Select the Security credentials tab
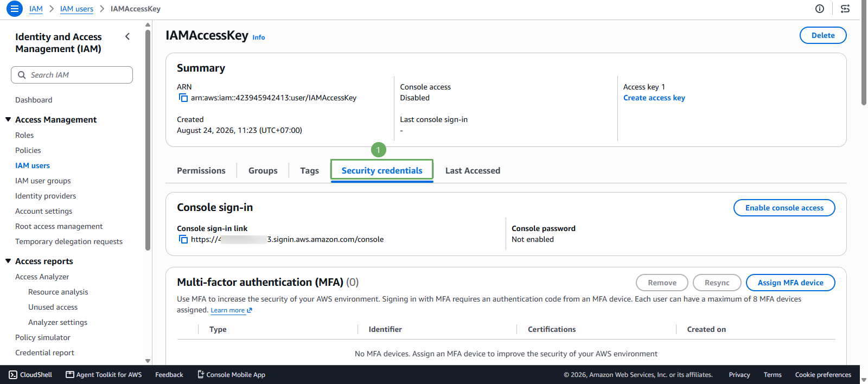Image resolution: width=868 pixels, height=384 pixels. point(382,170)
